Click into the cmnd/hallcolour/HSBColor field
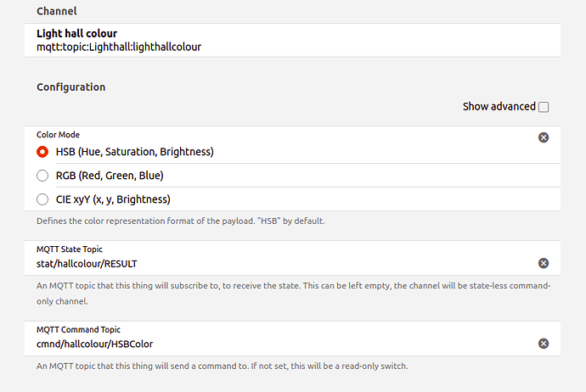Viewport: 586px width, 392px height. 284,344
